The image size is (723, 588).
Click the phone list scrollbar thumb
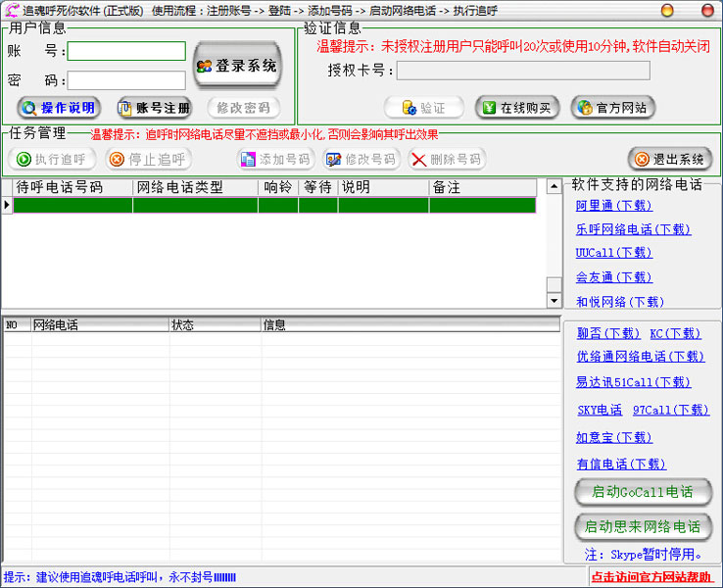[554, 284]
